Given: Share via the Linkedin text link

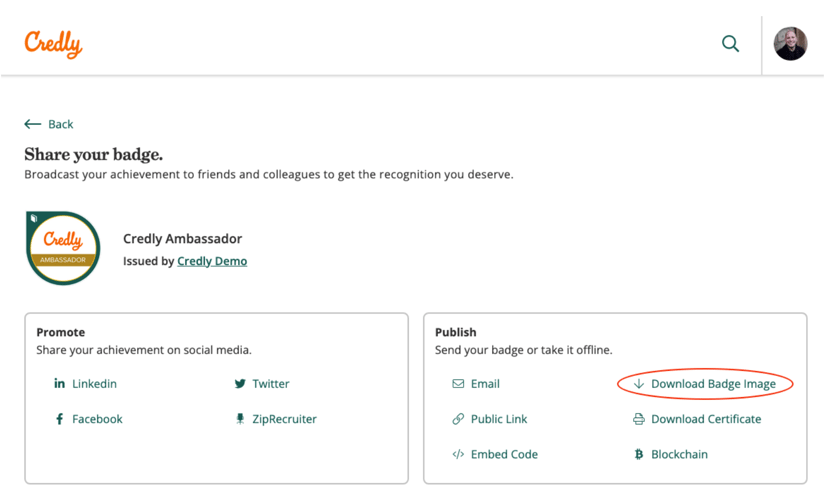Looking at the screenshot, I should [94, 383].
